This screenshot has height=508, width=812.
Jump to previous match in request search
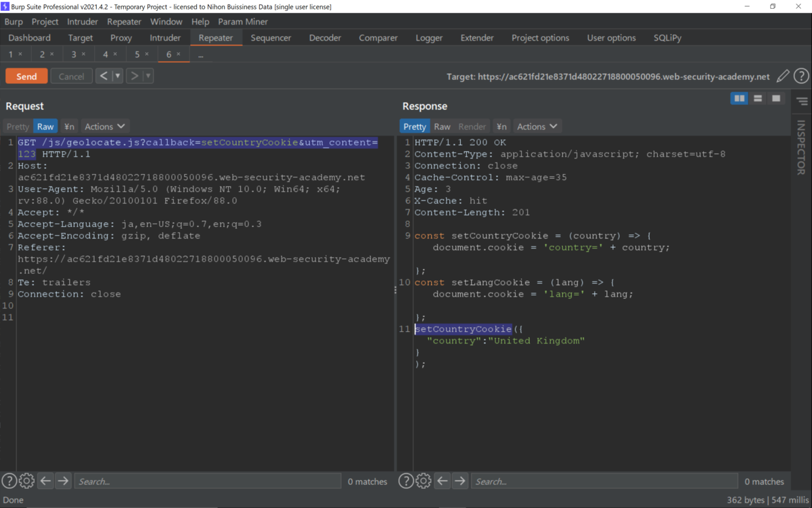coord(45,481)
